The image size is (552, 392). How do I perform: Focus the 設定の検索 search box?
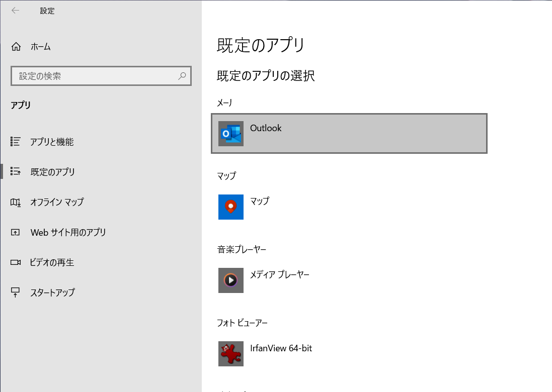coord(96,76)
